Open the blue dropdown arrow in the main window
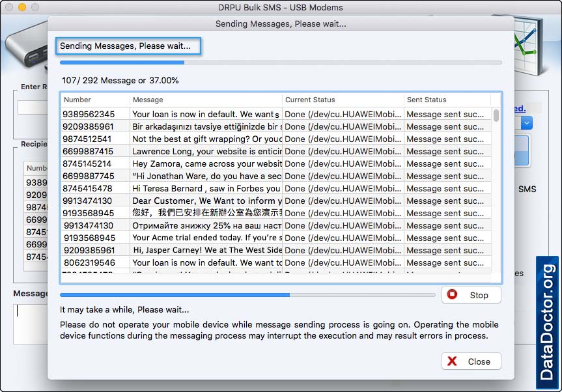Image resolution: width=562 pixels, height=392 pixels. point(526,123)
